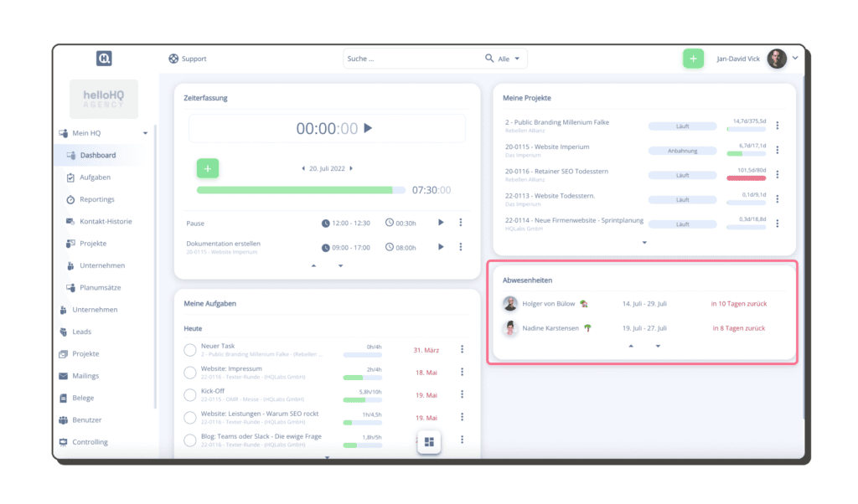Image resolution: width=858 pixels, height=504 pixels.
Task: Click the HQ logo icon in header
Action: (x=104, y=59)
